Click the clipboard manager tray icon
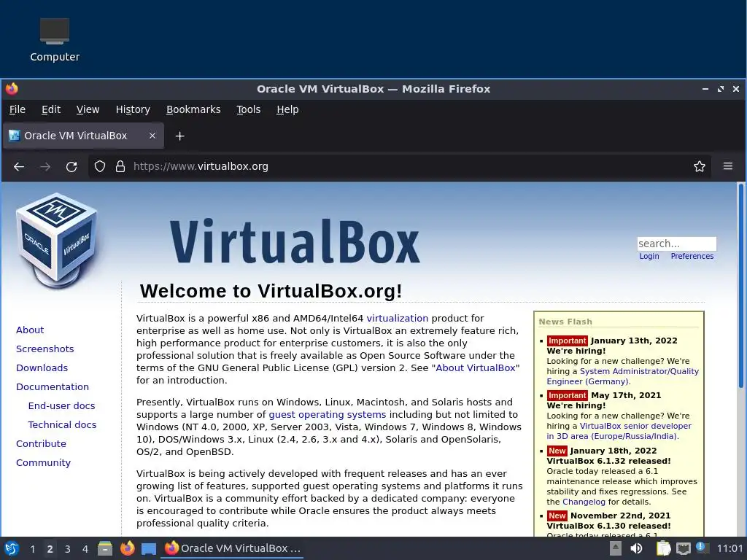747x560 pixels. pos(663,548)
